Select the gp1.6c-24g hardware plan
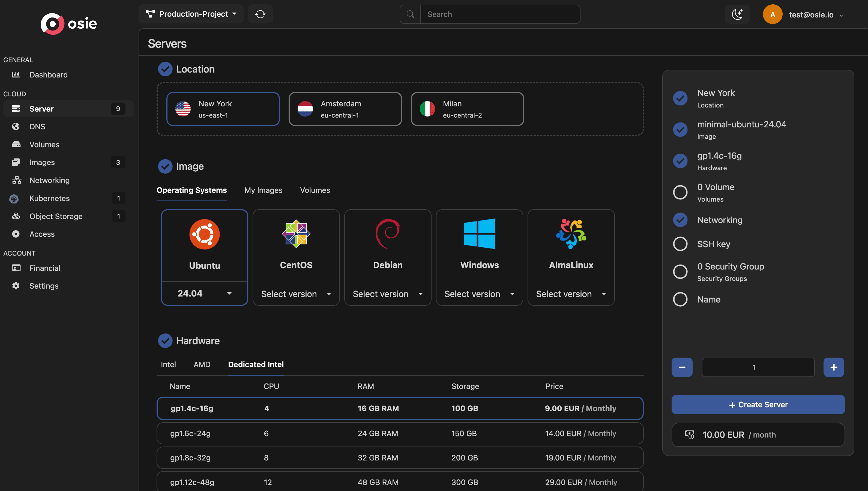 tap(400, 433)
